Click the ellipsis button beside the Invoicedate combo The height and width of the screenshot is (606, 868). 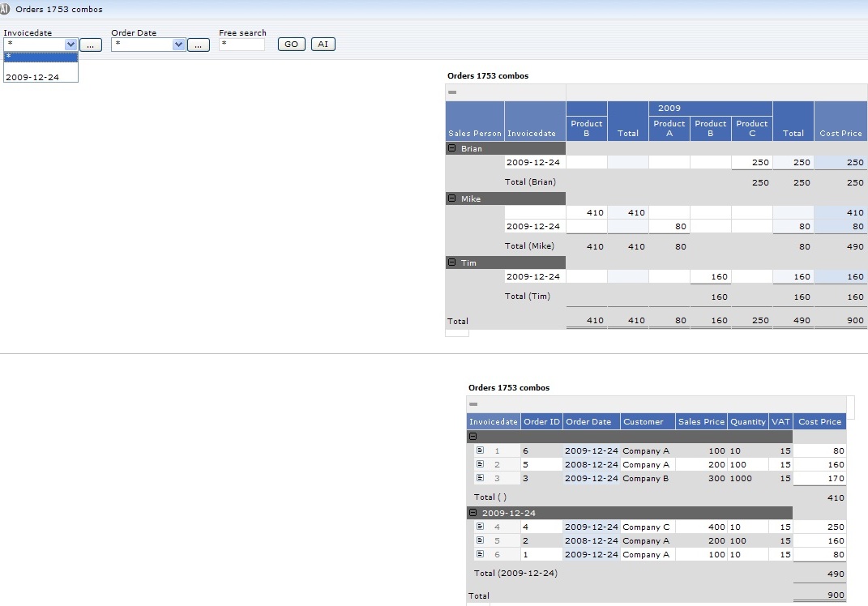click(x=91, y=45)
